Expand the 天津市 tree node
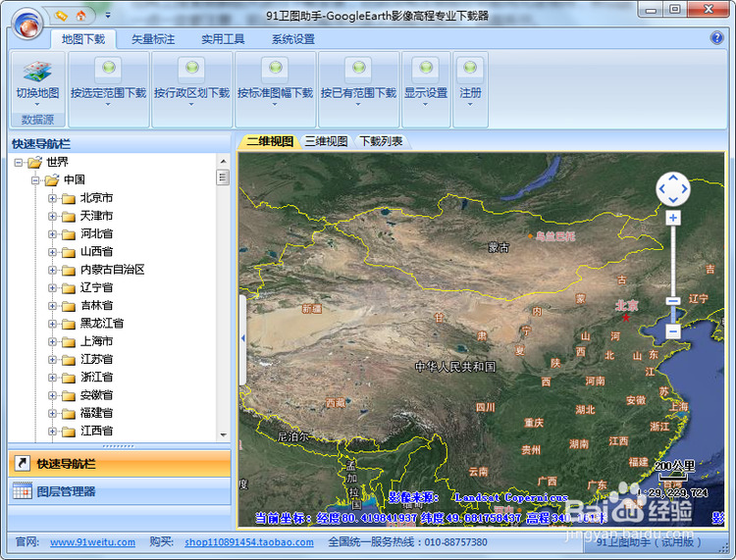Viewport: 736px width, 560px height. (x=53, y=216)
